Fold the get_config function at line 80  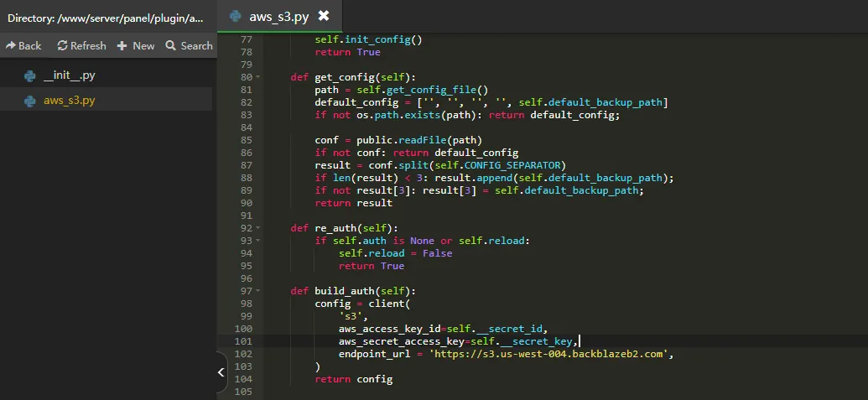(258, 77)
